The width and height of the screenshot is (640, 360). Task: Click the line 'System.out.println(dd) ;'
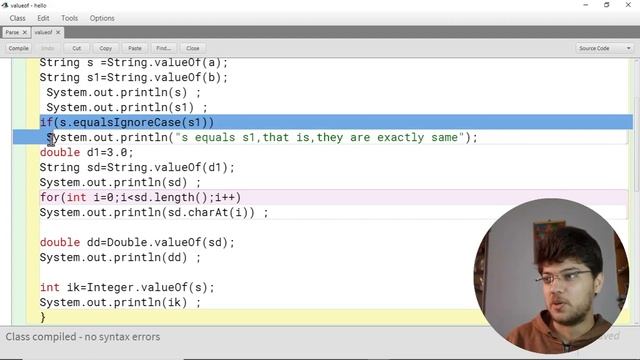click(120, 258)
